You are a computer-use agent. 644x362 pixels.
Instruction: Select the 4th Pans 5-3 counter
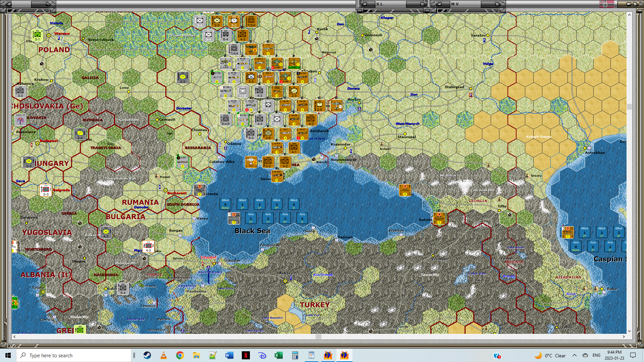pyautogui.click(x=251, y=77)
